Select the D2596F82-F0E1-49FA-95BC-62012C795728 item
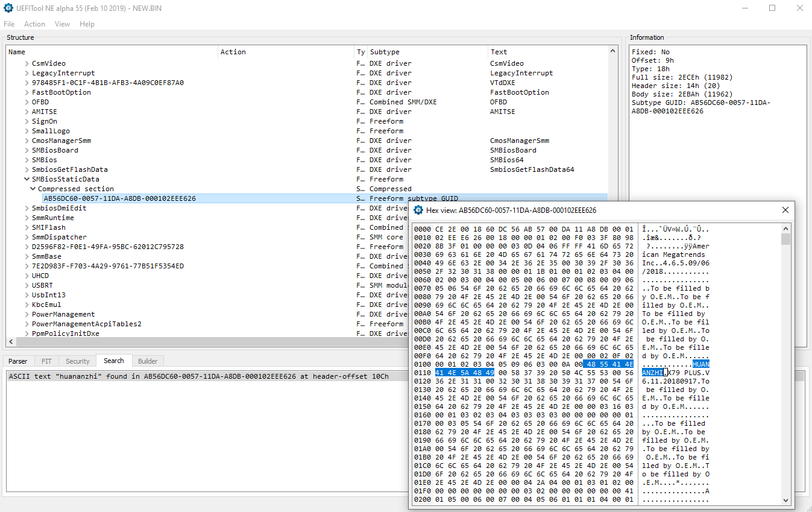The height and width of the screenshot is (512, 812). [x=108, y=247]
